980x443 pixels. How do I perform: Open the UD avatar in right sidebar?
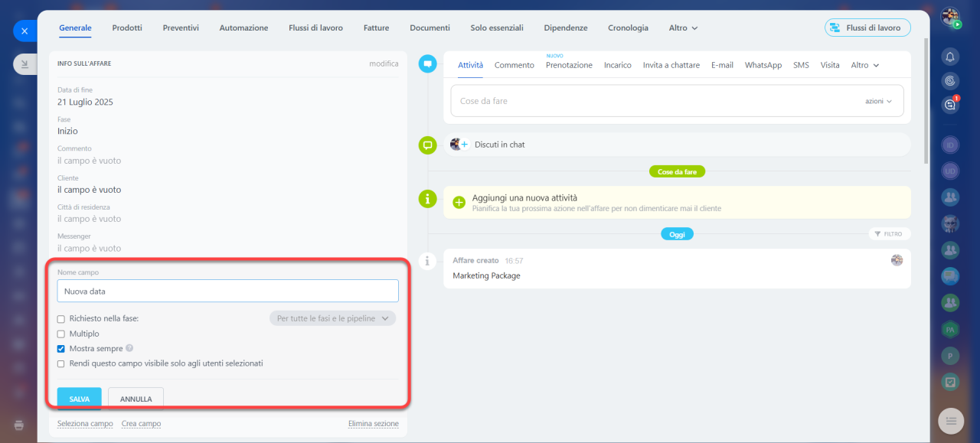950,171
